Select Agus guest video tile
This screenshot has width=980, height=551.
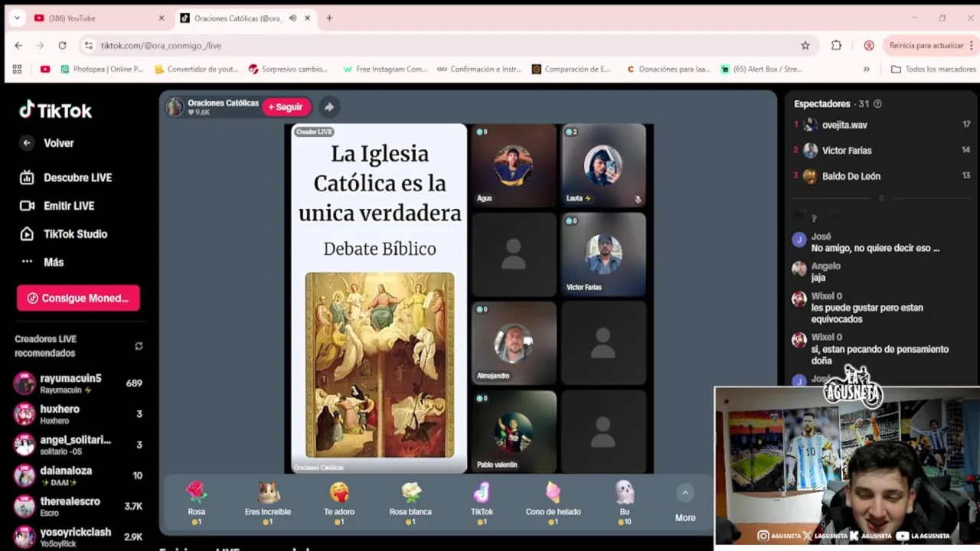(514, 165)
